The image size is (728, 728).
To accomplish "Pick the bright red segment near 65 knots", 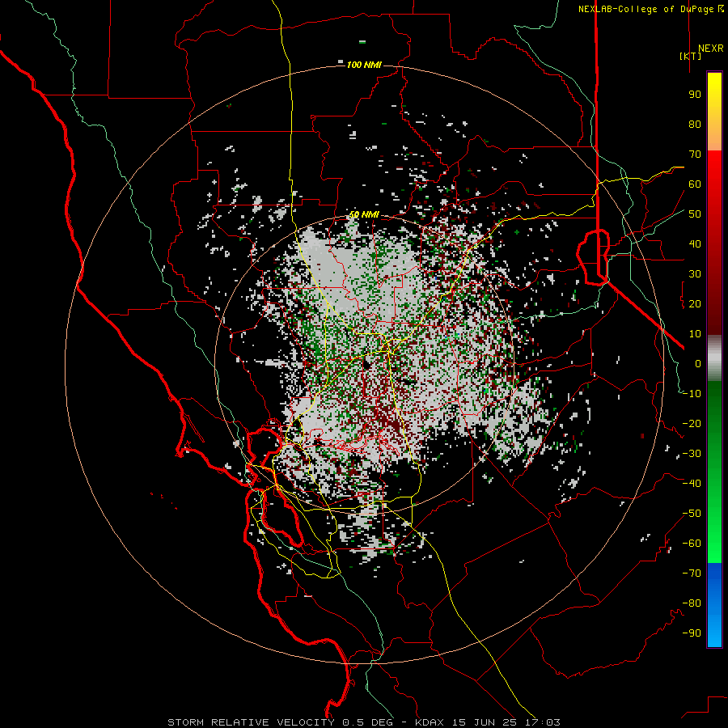I will point(714,169).
